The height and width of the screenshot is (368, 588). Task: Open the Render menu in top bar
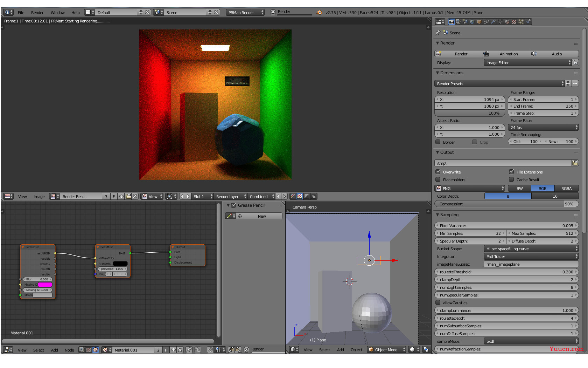pos(37,12)
